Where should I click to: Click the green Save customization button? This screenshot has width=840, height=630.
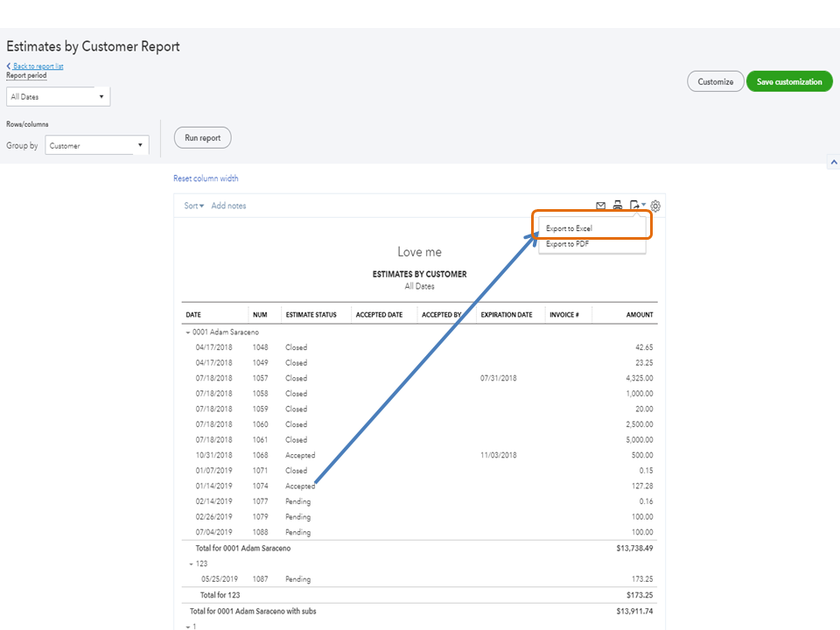point(788,82)
